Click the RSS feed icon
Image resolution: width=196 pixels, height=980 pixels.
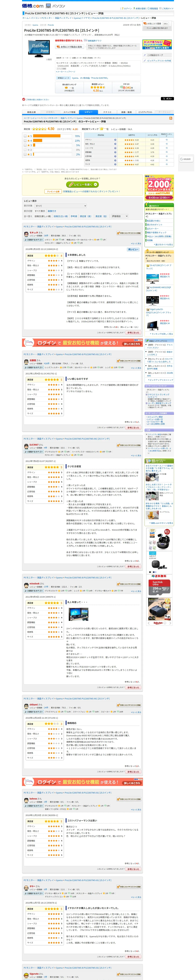171,118
